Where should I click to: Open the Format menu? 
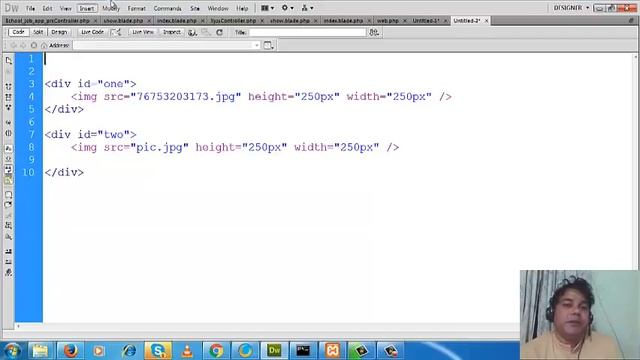coord(137,8)
